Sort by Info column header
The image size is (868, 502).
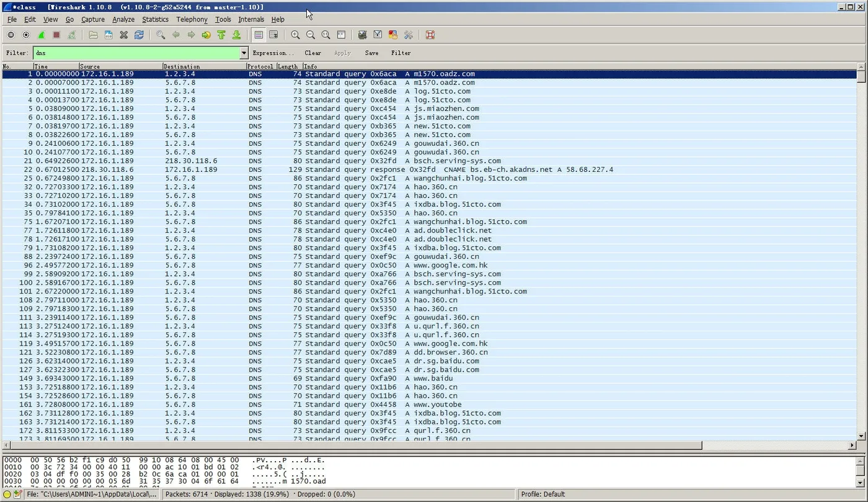tap(580, 66)
